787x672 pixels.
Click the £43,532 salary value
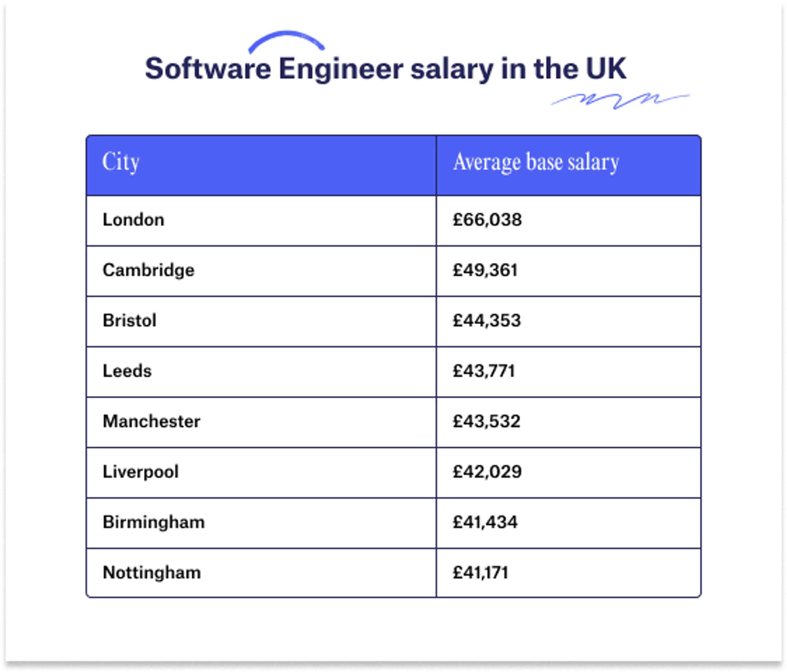coord(486,422)
